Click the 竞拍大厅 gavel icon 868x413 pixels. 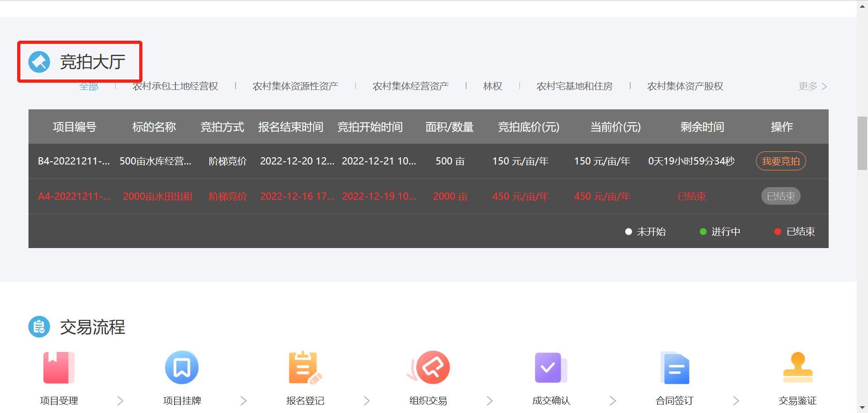[x=39, y=62]
